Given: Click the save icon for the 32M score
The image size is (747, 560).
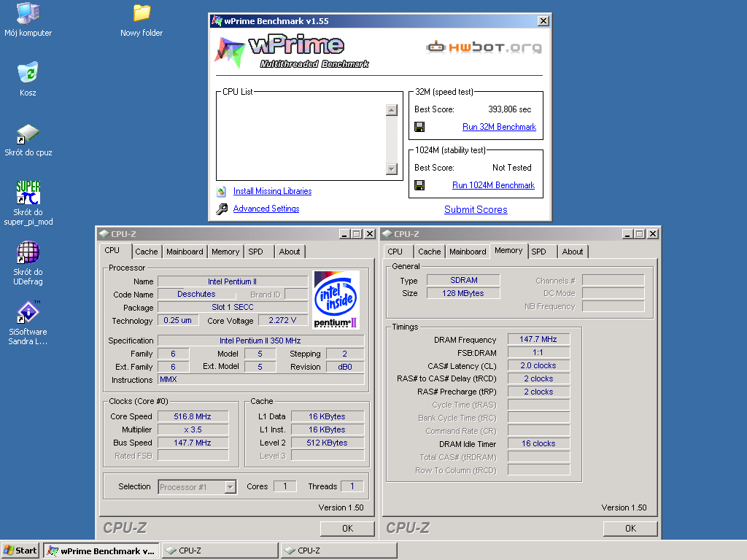Looking at the screenshot, I should [419, 127].
